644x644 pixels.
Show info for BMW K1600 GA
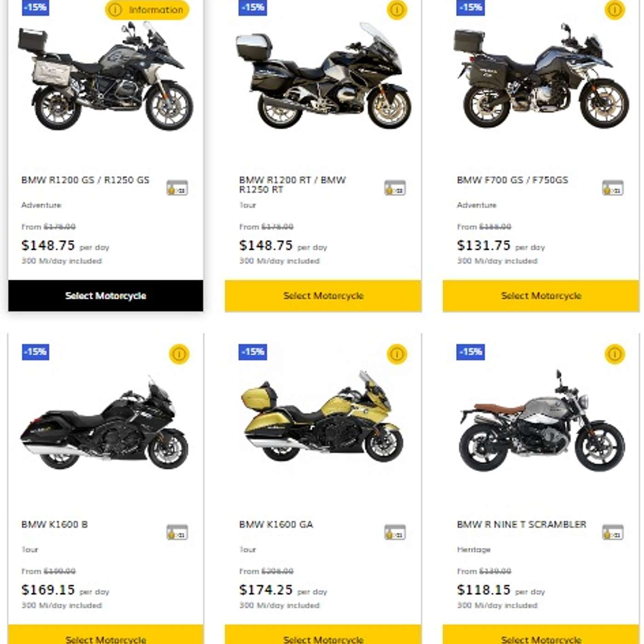tap(397, 354)
